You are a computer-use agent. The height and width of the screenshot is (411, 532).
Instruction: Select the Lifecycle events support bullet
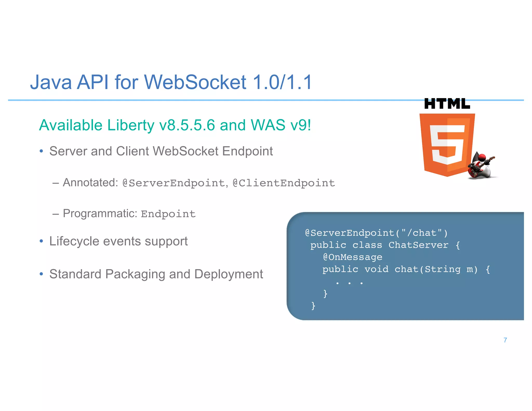click(x=118, y=241)
